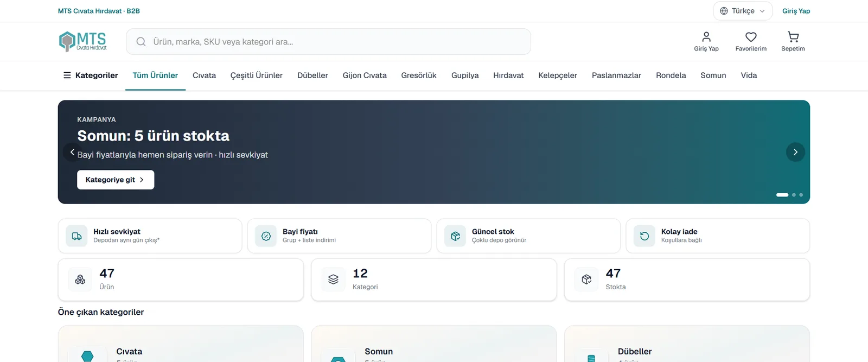Select the second carousel indicator dot
The width and height of the screenshot is (868, 362).
point(794,195)
